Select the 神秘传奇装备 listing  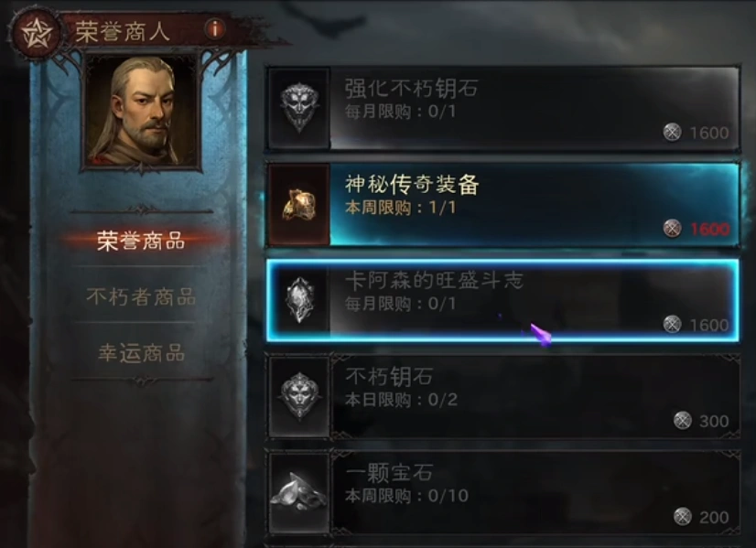[x=502, y=204]
